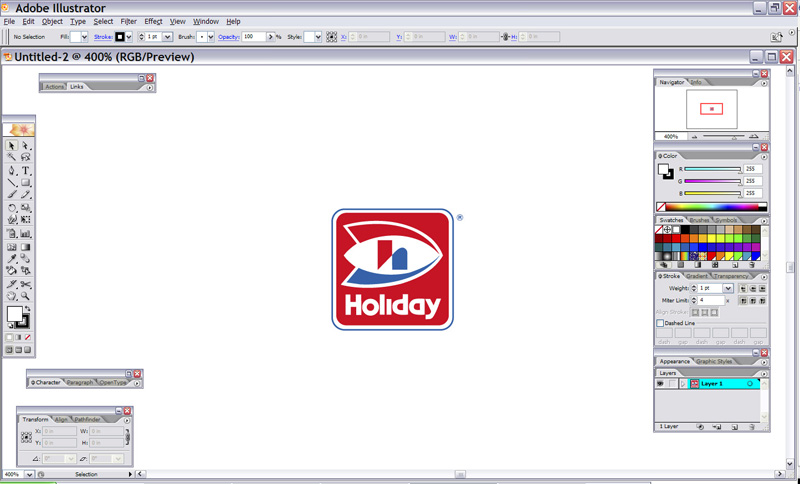The width and height of the screenshot is (800, 484).
Task: Select the Gradient tool
Action: [x=25, y=247]
